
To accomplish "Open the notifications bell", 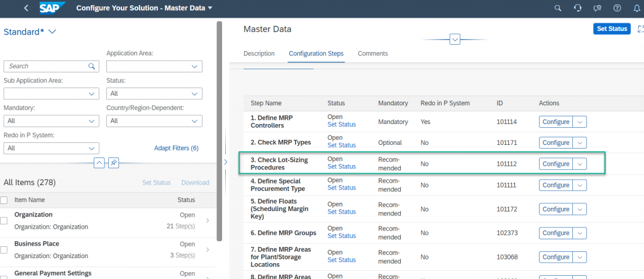I will click(x=636, y=8).
